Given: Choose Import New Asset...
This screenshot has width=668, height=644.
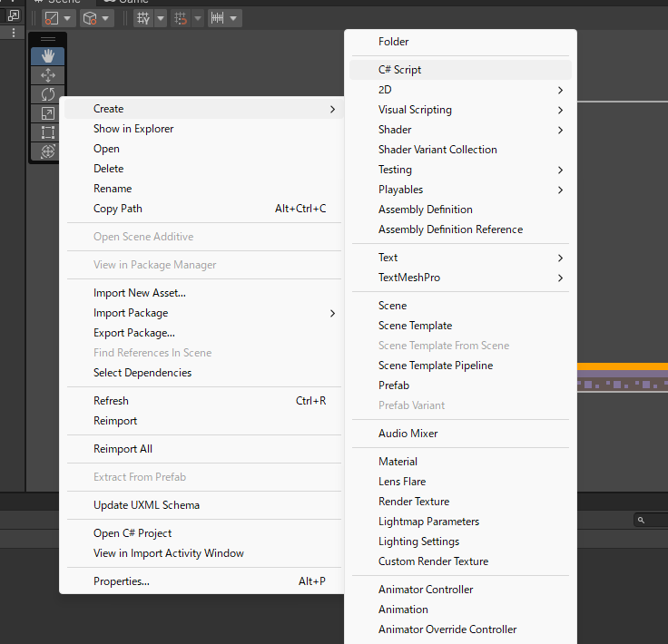Looking at the screenshot, I should point(203,293).
